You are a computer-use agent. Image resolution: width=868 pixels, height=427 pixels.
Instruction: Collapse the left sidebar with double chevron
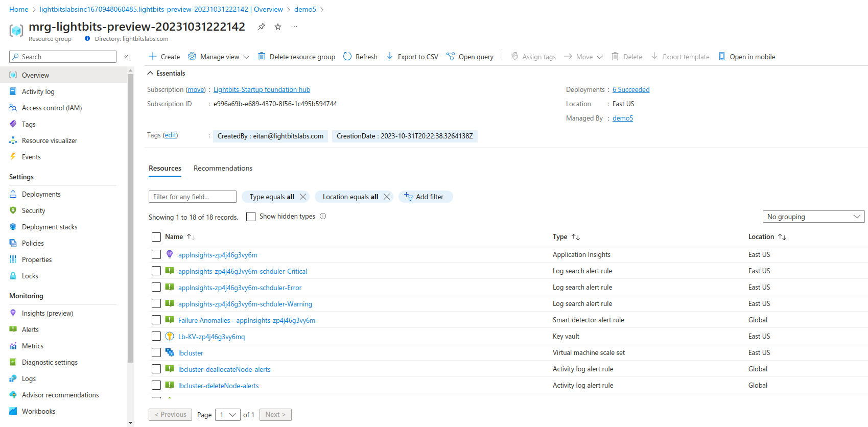[x=126, y=57]
